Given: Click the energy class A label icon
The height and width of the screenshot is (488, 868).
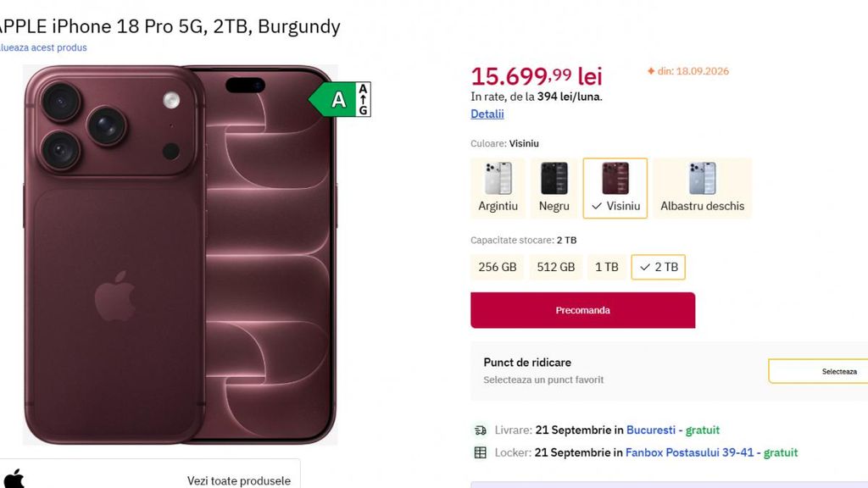Looking at the screenshot, I should (x=340, y=100).
